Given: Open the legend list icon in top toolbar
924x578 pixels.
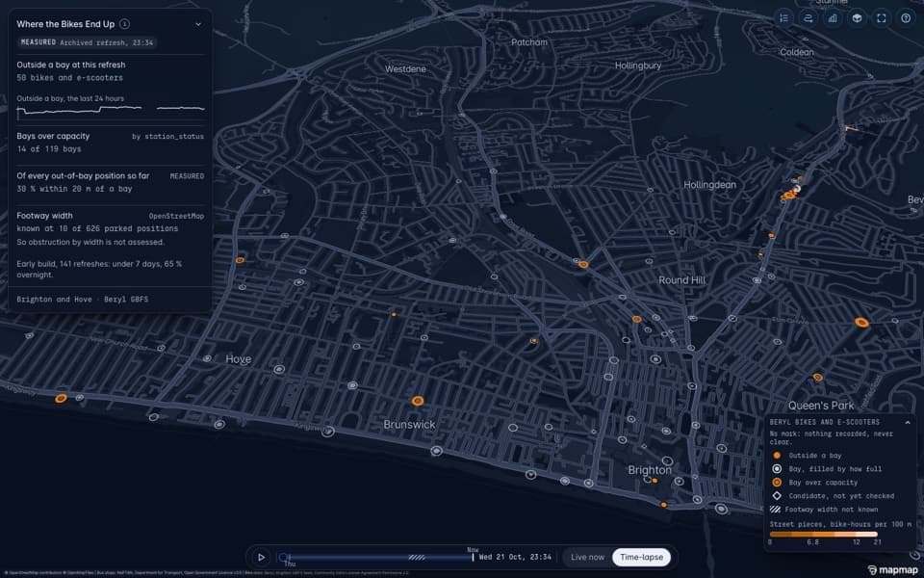Looking at the screenshot, I should [x=783, y=18].
